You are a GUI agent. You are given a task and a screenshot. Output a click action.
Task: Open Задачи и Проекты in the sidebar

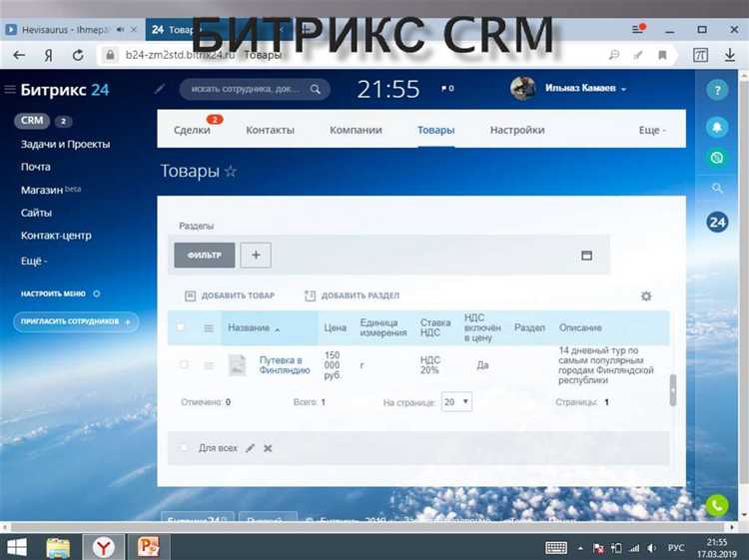66,144
